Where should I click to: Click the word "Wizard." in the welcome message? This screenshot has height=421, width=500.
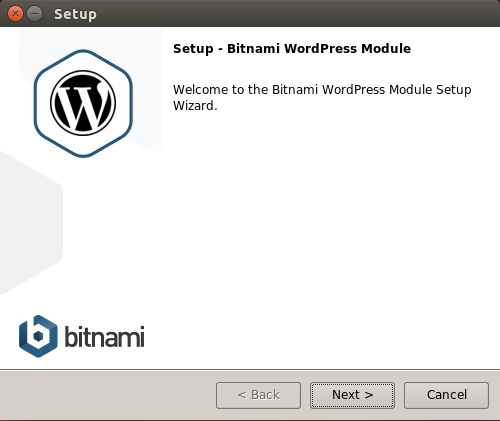click(195, 106)
